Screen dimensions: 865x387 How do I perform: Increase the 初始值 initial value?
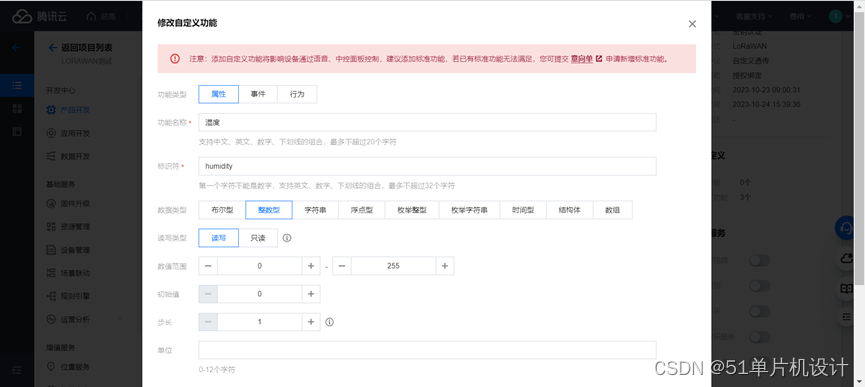(x=311, y=294)
